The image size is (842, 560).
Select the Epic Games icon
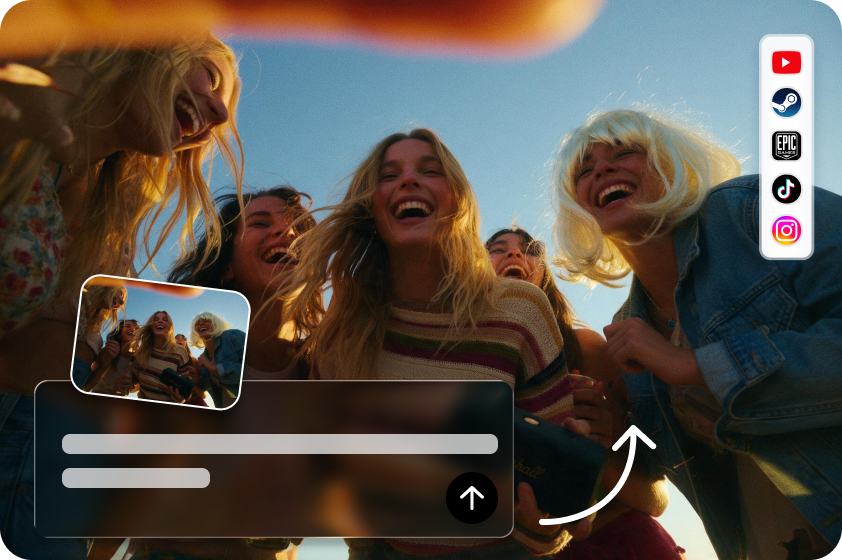pyautogui.click(x=786, y=146)
